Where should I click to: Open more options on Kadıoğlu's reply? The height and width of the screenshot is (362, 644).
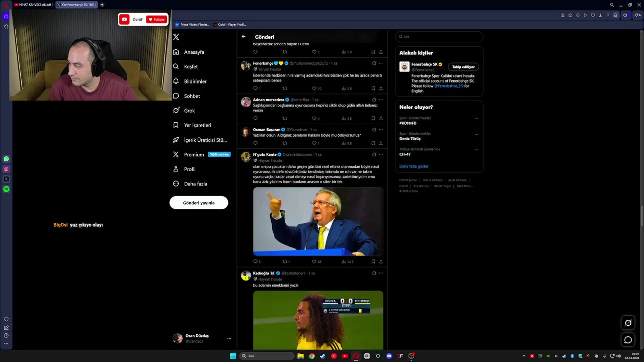[381, 273]
